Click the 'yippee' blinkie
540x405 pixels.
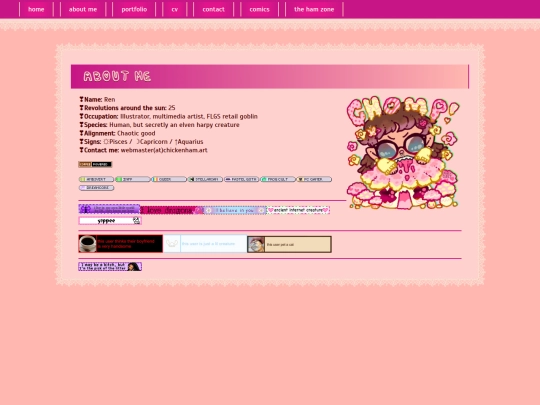coord(110,221)
